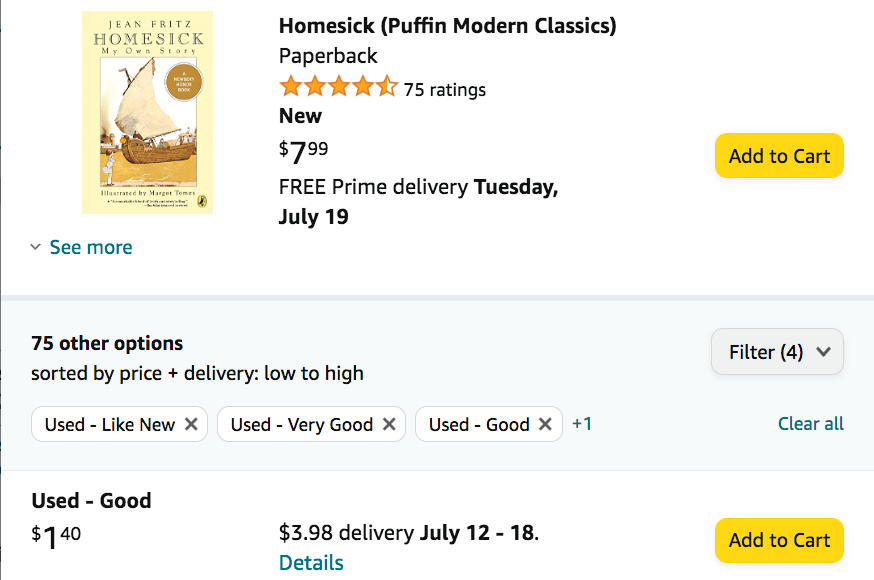Add the new $7.99 paperback to cart
This screenshot has height=580, width=874.
779,156
